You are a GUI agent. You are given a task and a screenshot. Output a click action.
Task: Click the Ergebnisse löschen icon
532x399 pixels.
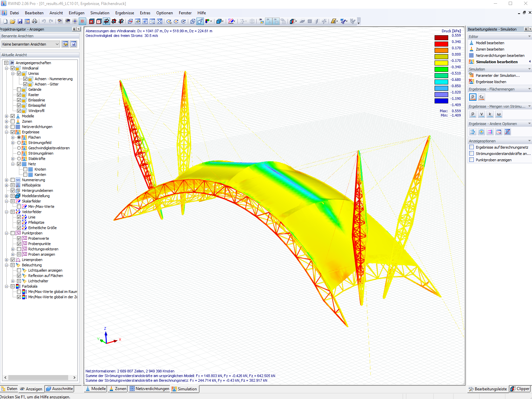tap(471, 81)
